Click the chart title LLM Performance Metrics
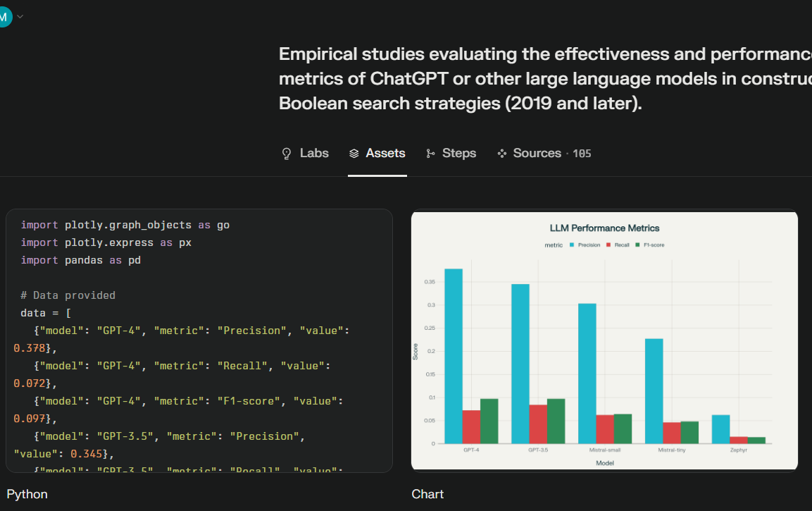 coord(604,228)
